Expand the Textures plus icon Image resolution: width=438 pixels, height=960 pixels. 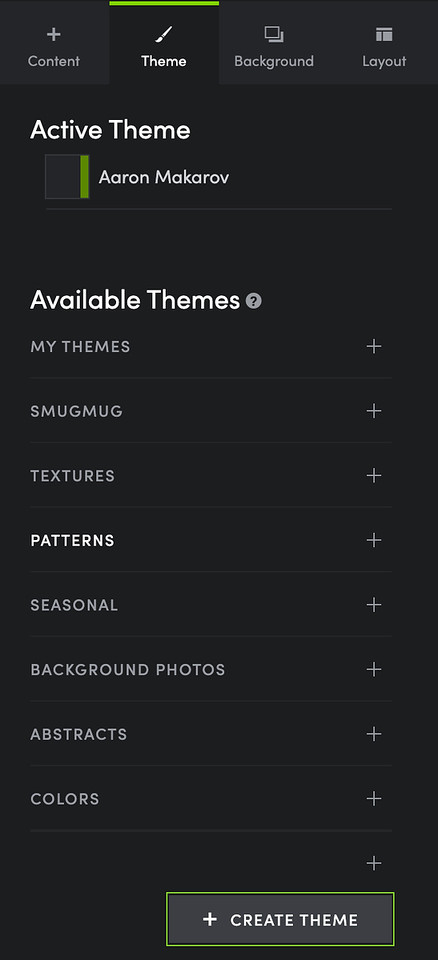point(374,476)
